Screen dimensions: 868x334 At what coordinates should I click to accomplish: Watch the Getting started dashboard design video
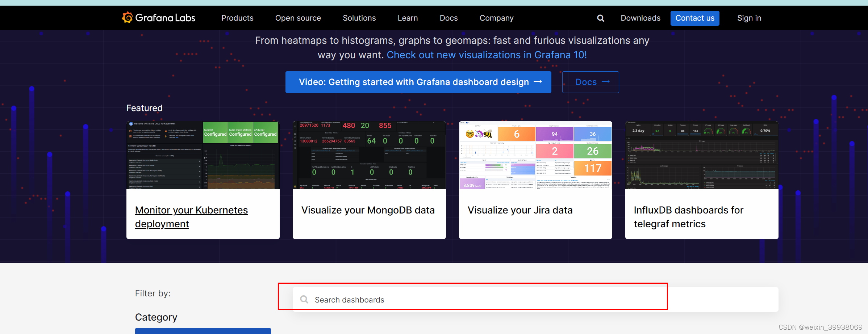pyautogui.click(x=418, y=82)
